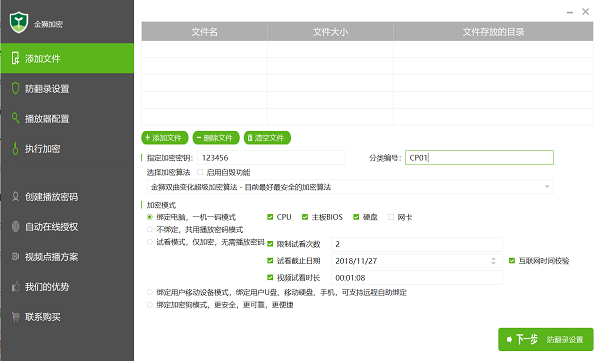The width and height of the screenshot is (600, 361).
Task: Open 自动在线授权 in the sidebar
Action: (x=67, y=227)
